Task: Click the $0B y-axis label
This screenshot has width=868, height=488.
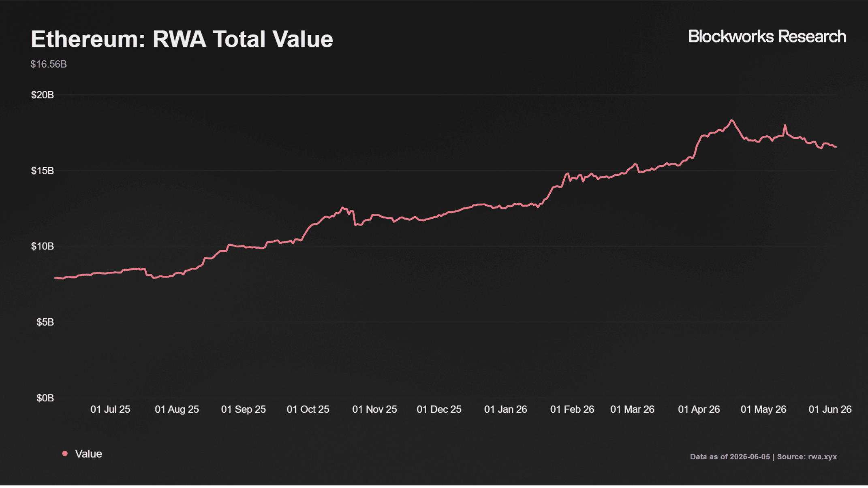Action: tap(45, 398)
